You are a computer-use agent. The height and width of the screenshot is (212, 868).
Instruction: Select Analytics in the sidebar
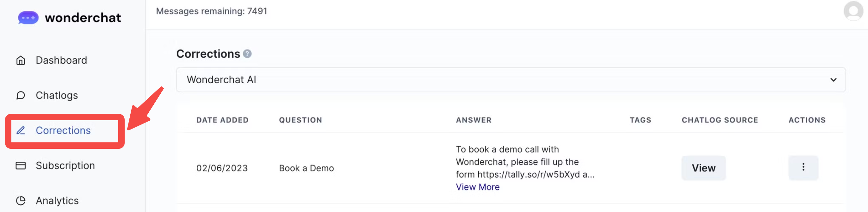(57, 201)
